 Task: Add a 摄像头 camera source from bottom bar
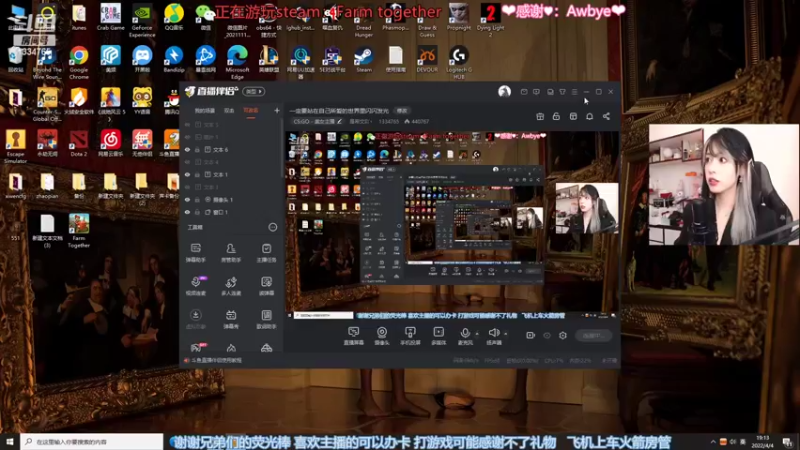pos(382,336)
